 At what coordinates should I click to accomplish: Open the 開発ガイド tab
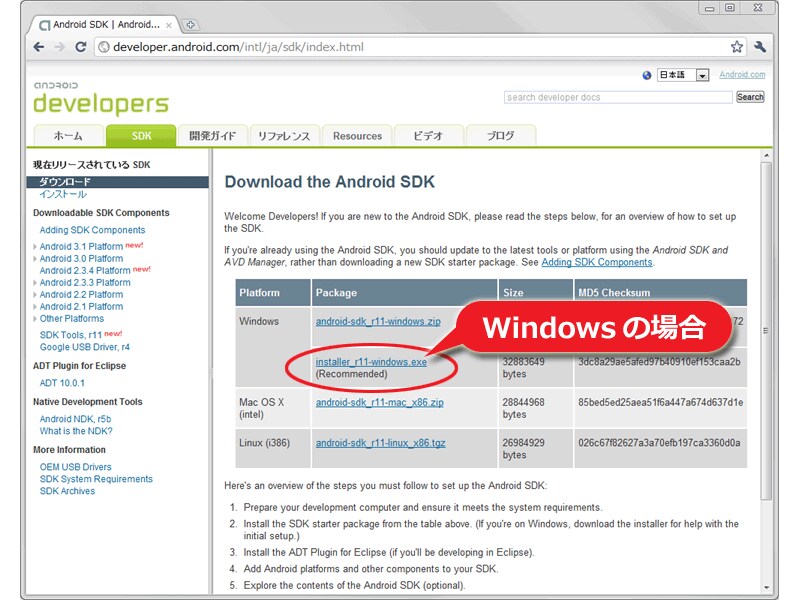click(212, 136)
